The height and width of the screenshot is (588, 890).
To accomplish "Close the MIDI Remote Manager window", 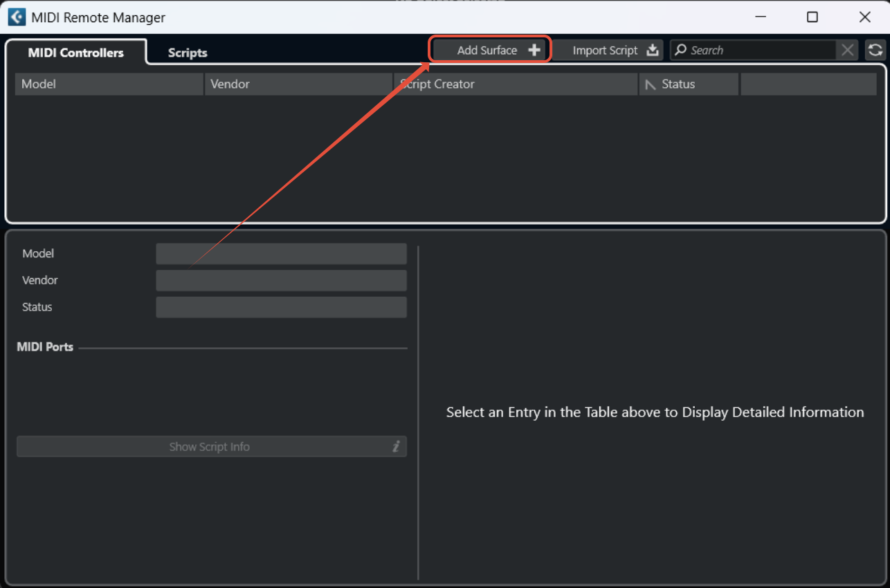I will point(865,17).
